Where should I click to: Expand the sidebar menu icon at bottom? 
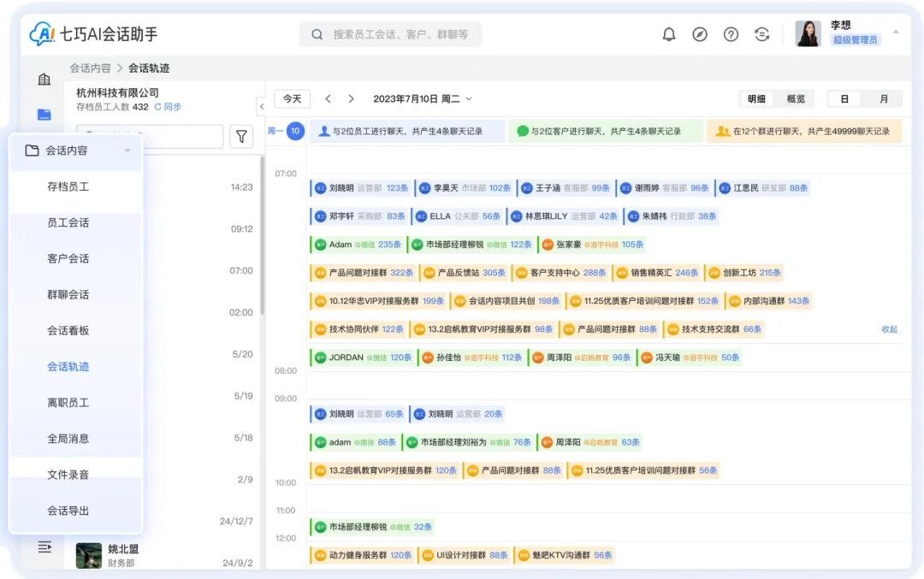44,547
